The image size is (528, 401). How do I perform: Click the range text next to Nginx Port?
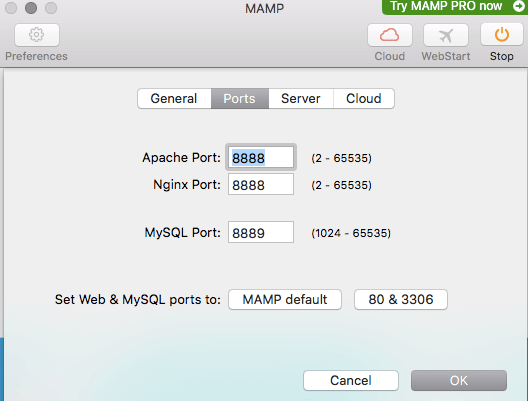click(341, 185)
